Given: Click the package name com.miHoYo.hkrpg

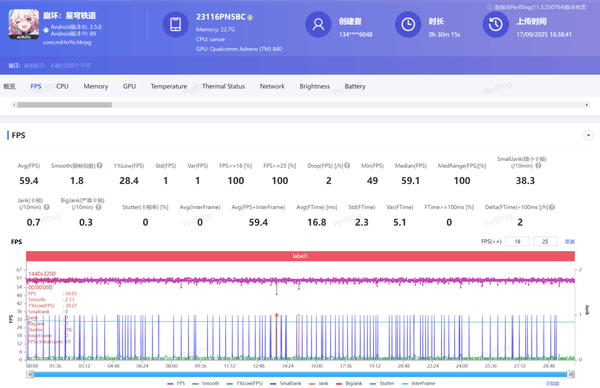Looking at the screenshot, I should pyautogui.click(x=67, y=42).
